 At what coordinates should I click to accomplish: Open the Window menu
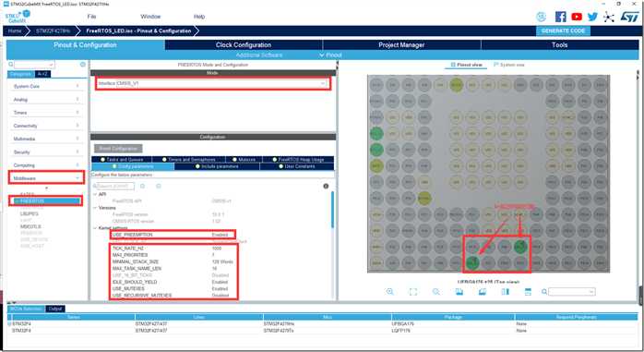click(x=150, y=17)
